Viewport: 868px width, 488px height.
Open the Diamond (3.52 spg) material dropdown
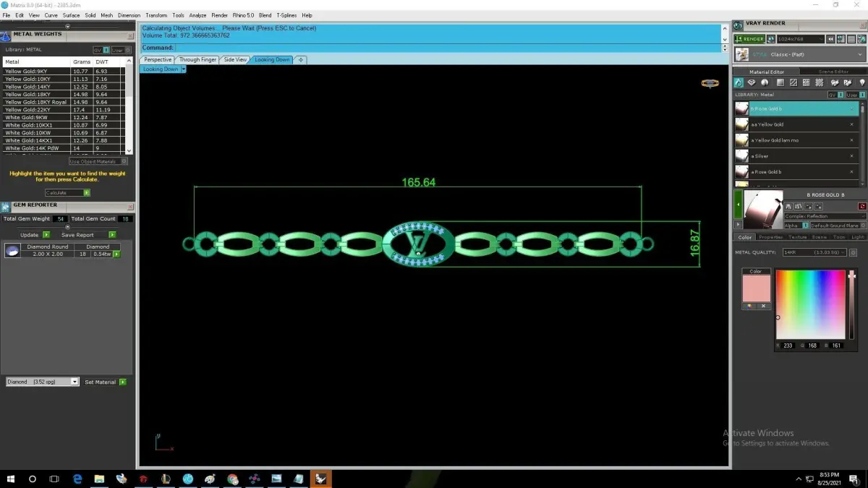[x=42, y=382]
